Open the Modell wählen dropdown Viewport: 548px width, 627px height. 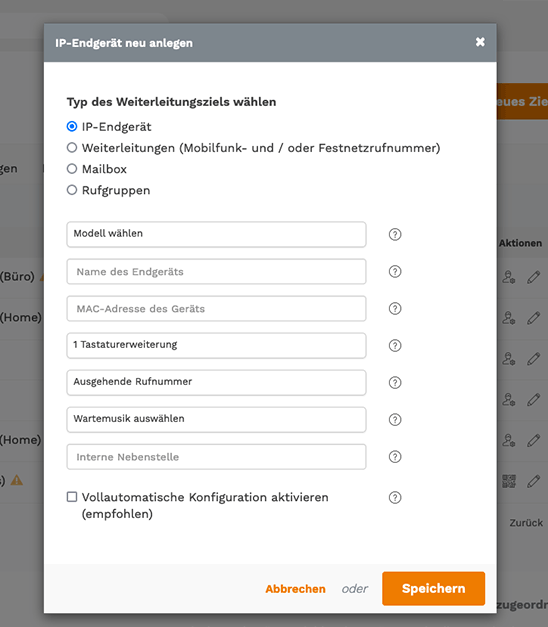(x=216, y=234)
